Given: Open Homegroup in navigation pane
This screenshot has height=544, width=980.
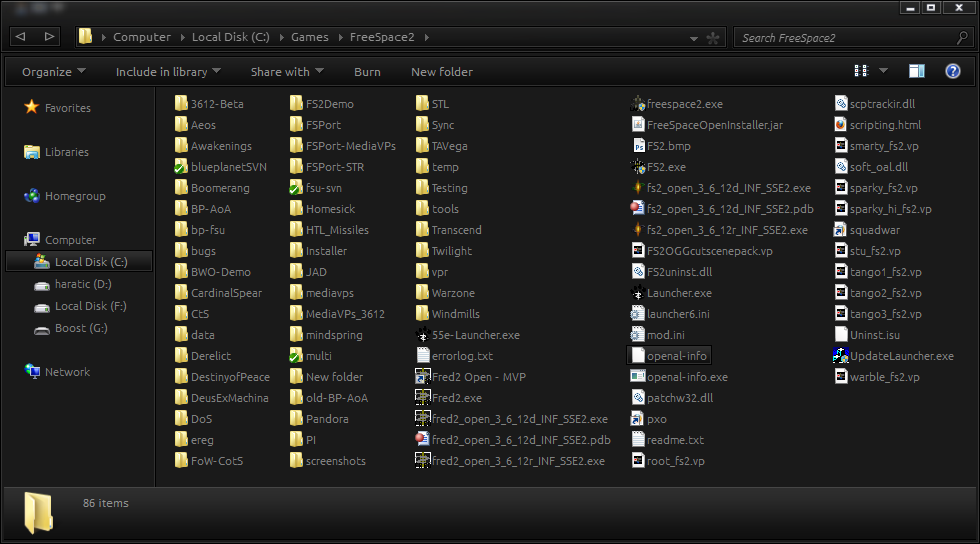Looking at the screenshot, I should point(65,196).
